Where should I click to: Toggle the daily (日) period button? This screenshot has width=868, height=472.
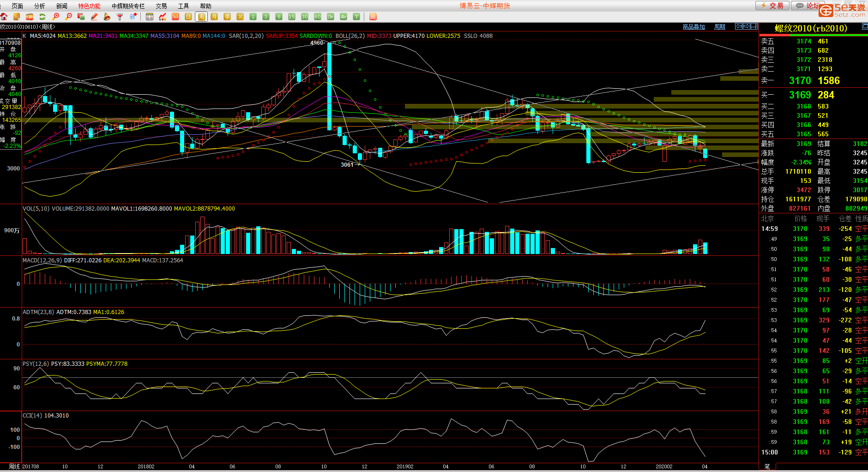[x=188, y=17]
